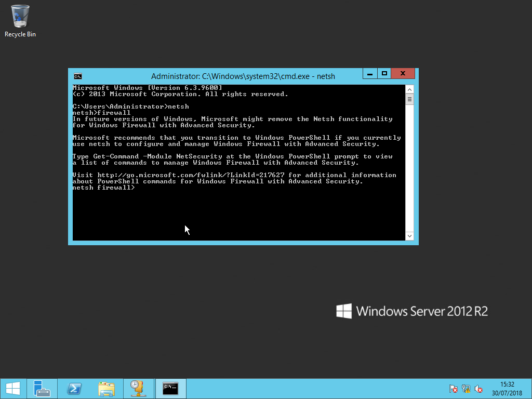Click the 'C:\Users\Administrator>netsh' line

130,107
